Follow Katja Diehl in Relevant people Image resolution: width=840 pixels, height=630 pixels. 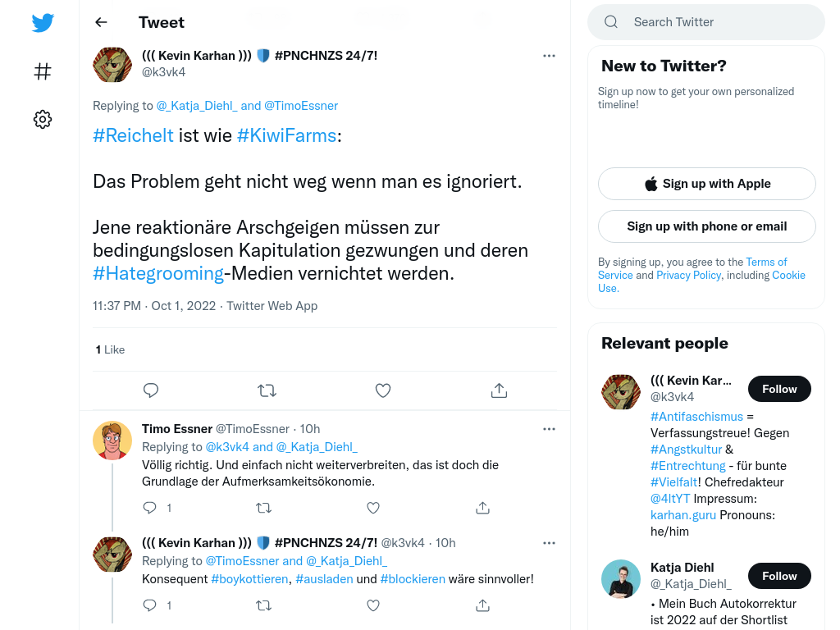pos(779,576)
